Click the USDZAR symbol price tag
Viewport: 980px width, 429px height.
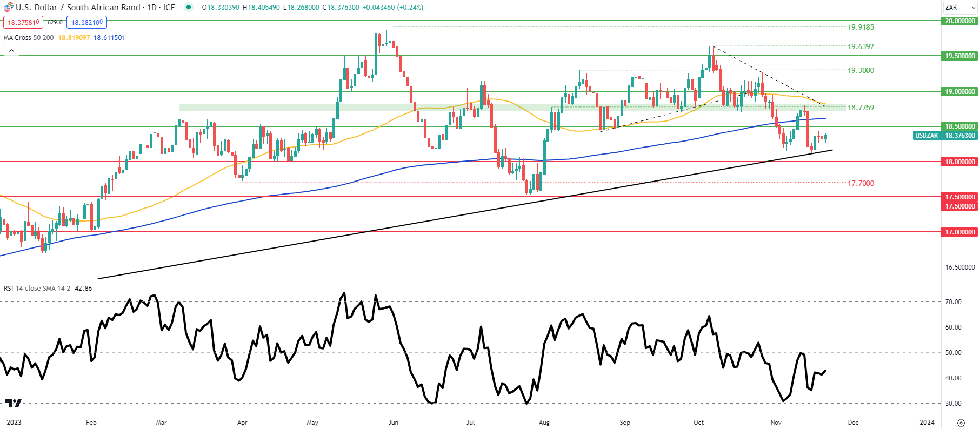point(926,136)
